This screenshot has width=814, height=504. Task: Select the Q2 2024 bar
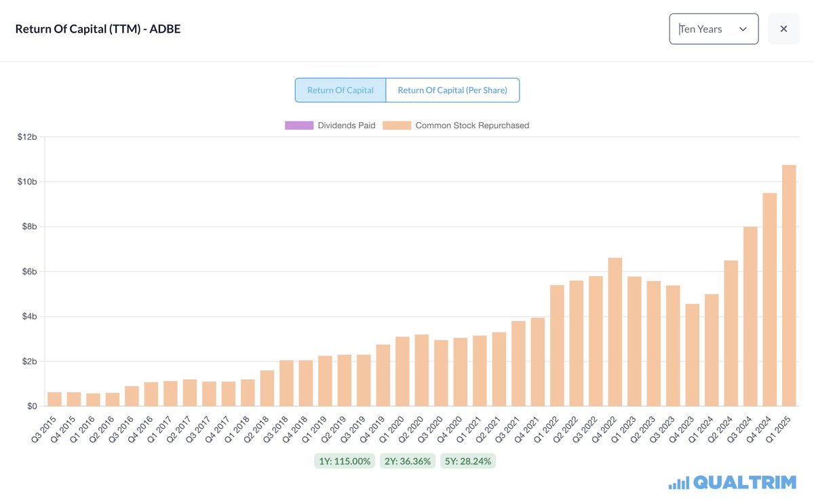click(731, 334)
